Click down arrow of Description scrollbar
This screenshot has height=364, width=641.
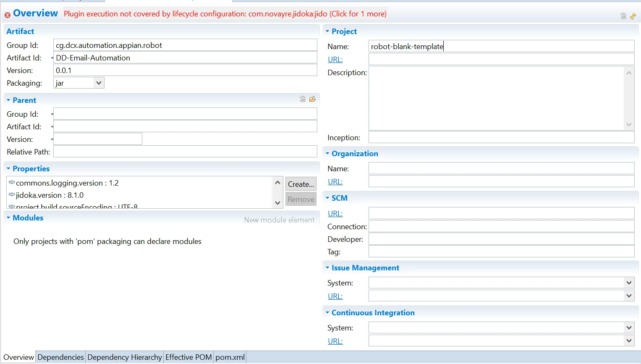pos(629,124)
